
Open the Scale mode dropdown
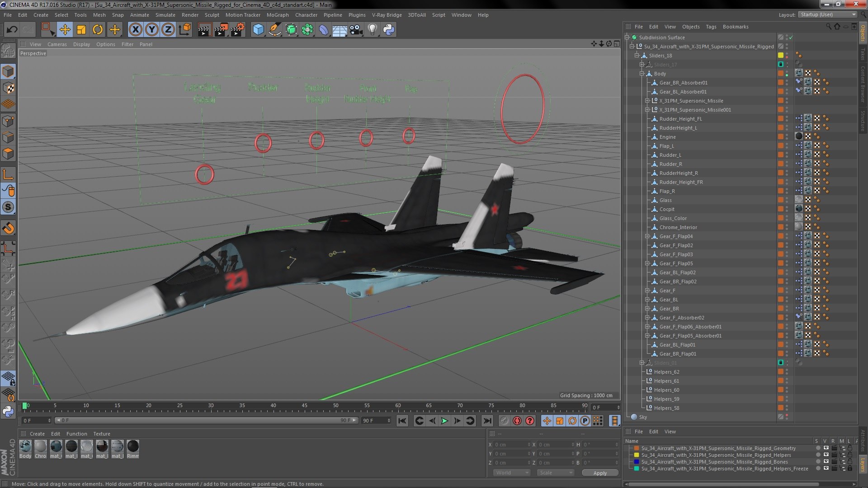[x=556, y=473]
